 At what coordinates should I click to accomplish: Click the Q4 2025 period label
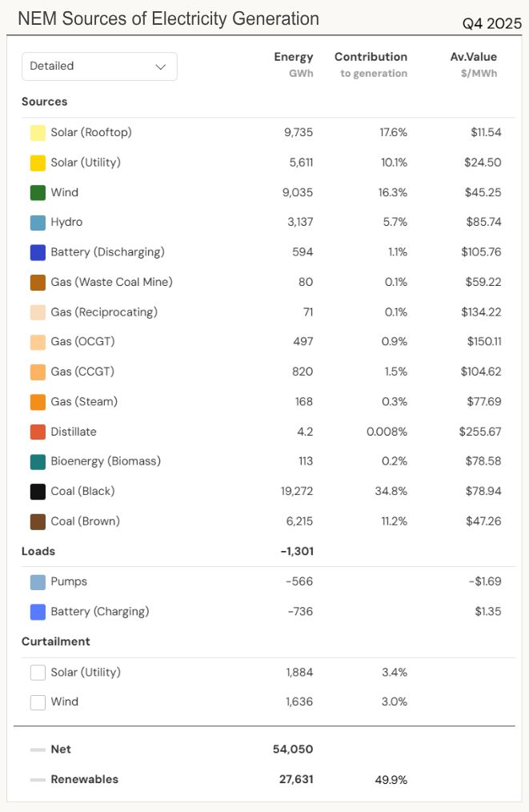(x=491, y=24)
